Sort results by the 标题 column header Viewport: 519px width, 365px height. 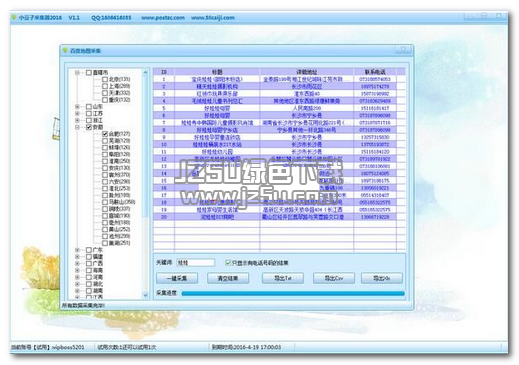click(217, 72)
